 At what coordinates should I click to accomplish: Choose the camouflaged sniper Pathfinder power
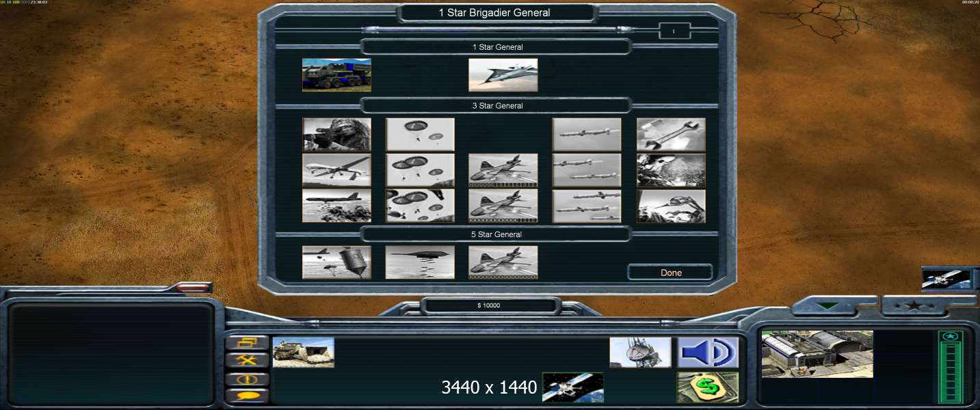tap(336, 135)
